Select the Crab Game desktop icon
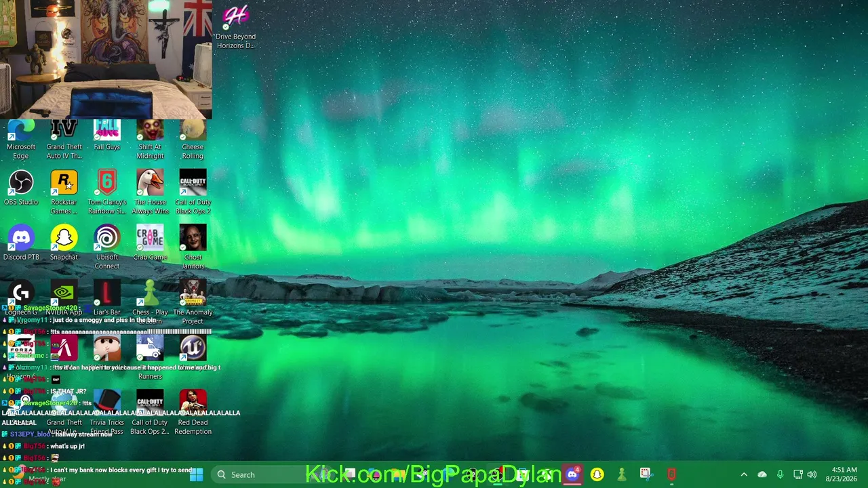Screen dimensions: 868x488 pos(150,243)
